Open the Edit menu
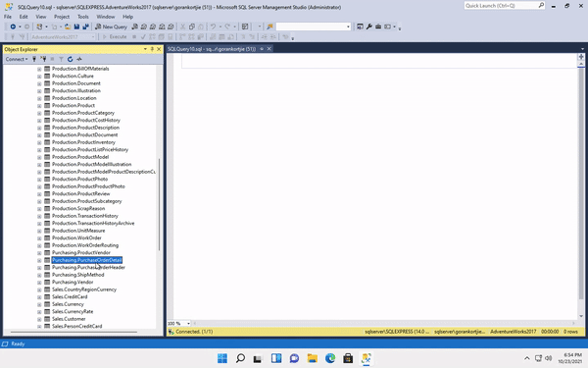Viewport: 588px width, 368px height. [x=24, y=17]
